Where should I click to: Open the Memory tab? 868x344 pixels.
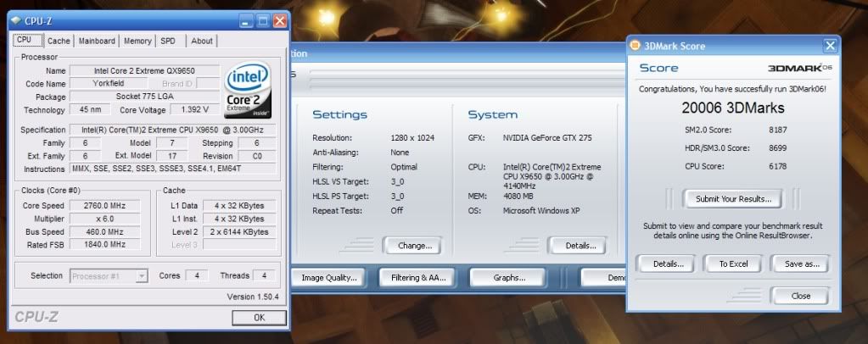point(137,41)
